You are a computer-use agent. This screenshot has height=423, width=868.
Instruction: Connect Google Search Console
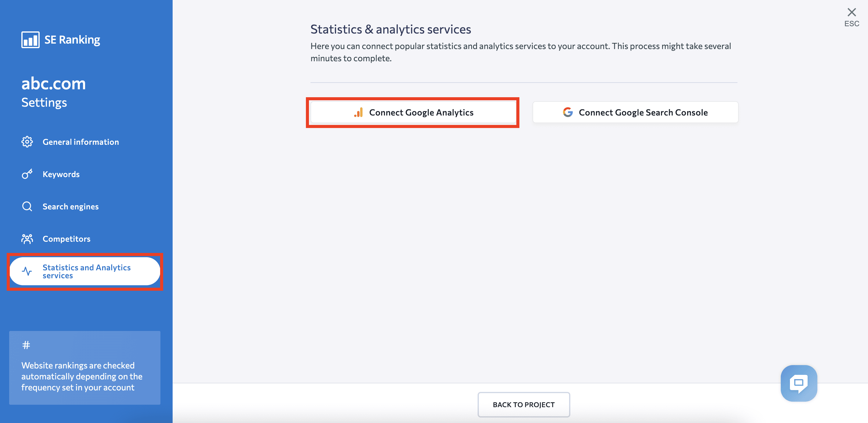pos(635,112)
